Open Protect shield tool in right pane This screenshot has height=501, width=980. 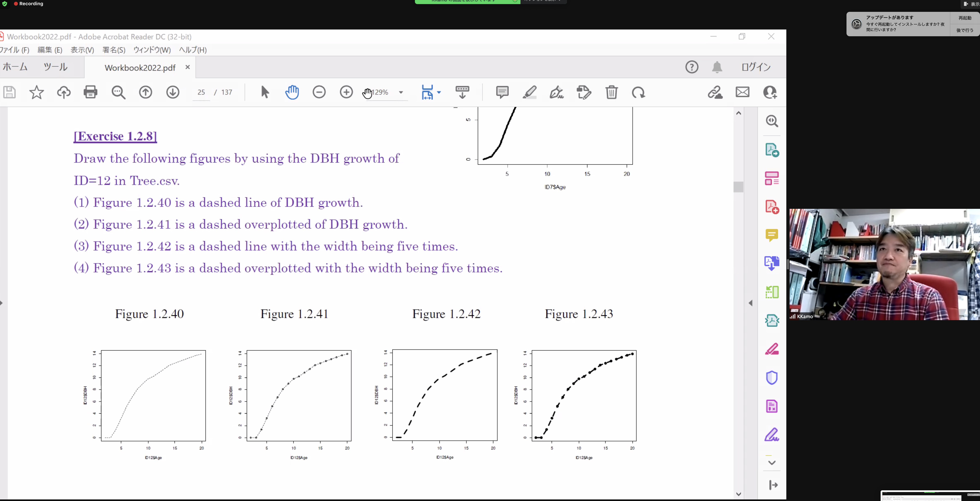772,377
